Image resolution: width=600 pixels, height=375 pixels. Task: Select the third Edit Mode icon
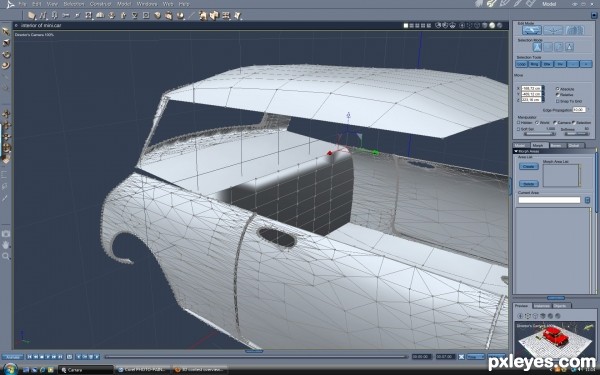(x=574, y=30)
